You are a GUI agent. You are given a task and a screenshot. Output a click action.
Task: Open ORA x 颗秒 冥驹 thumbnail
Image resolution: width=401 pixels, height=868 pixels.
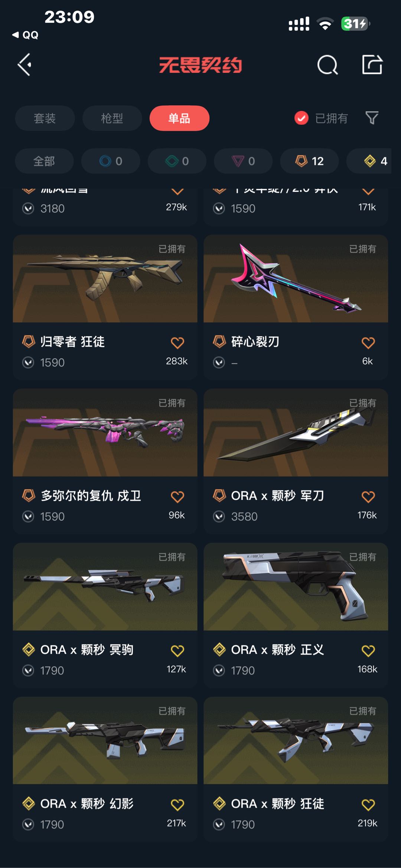pyautogui.click(x=105, y=586)
